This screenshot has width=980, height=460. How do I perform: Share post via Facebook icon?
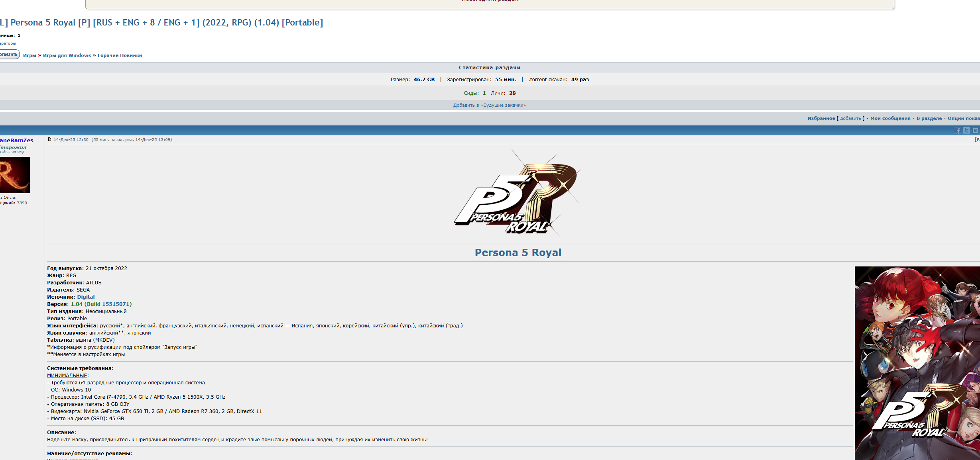958,131
